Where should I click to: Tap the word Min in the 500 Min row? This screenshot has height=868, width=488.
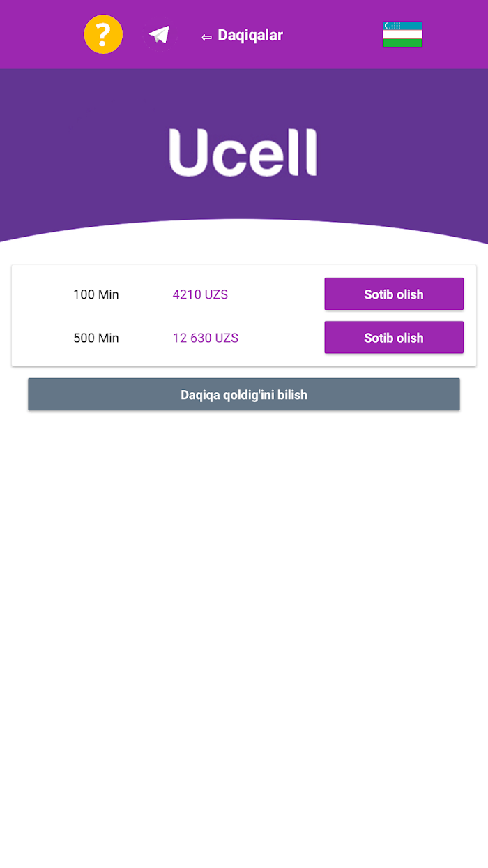(108, 338)
